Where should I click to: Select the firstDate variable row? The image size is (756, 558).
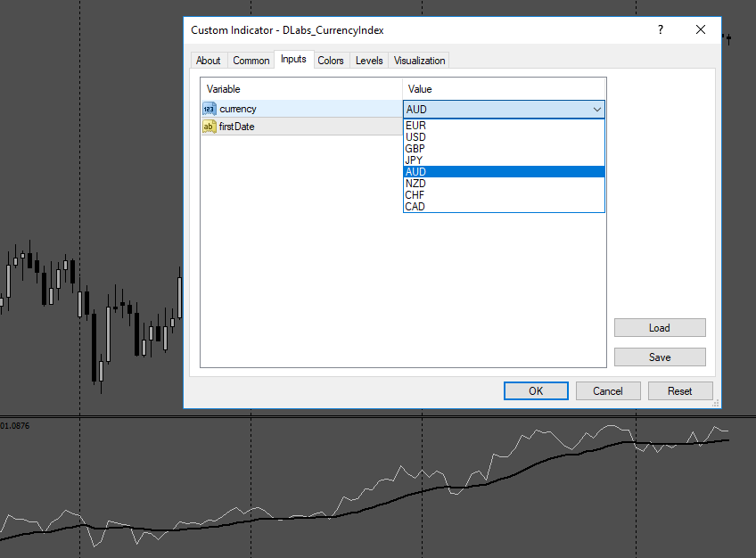click(x=302, y=127)
